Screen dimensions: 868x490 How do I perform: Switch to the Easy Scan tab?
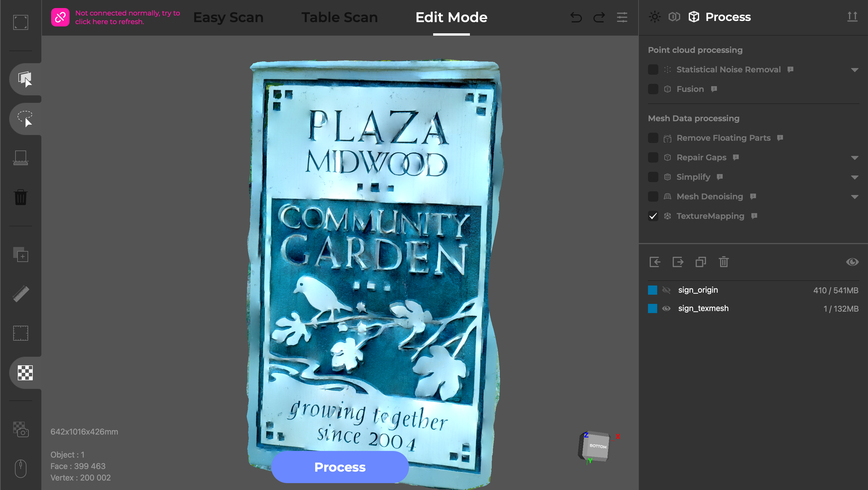point(228,17)
